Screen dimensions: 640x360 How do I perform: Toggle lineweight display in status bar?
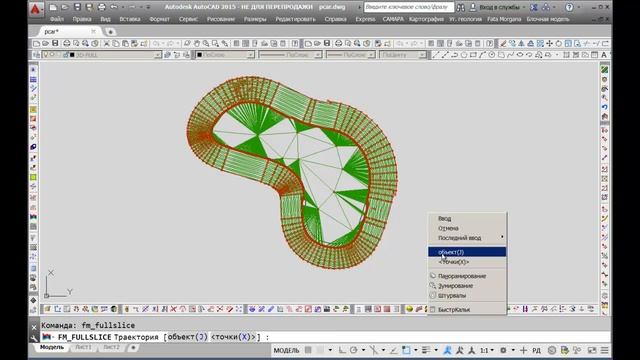pyautogui.click(x=426, y=350)
